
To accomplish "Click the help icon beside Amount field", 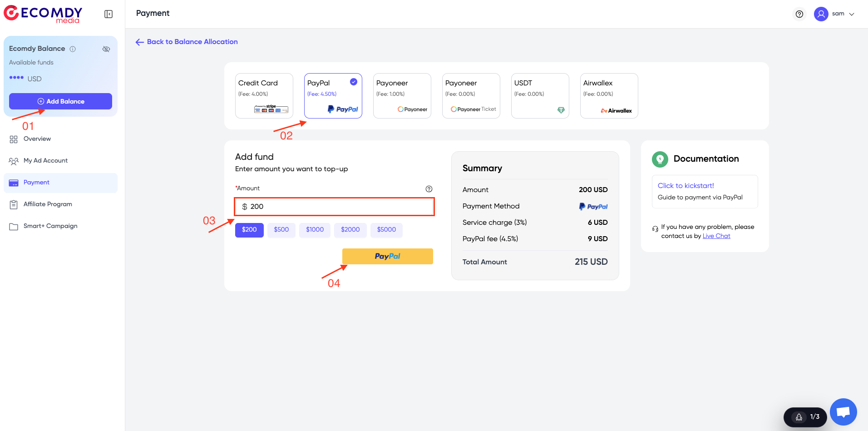I will point(429,188).
